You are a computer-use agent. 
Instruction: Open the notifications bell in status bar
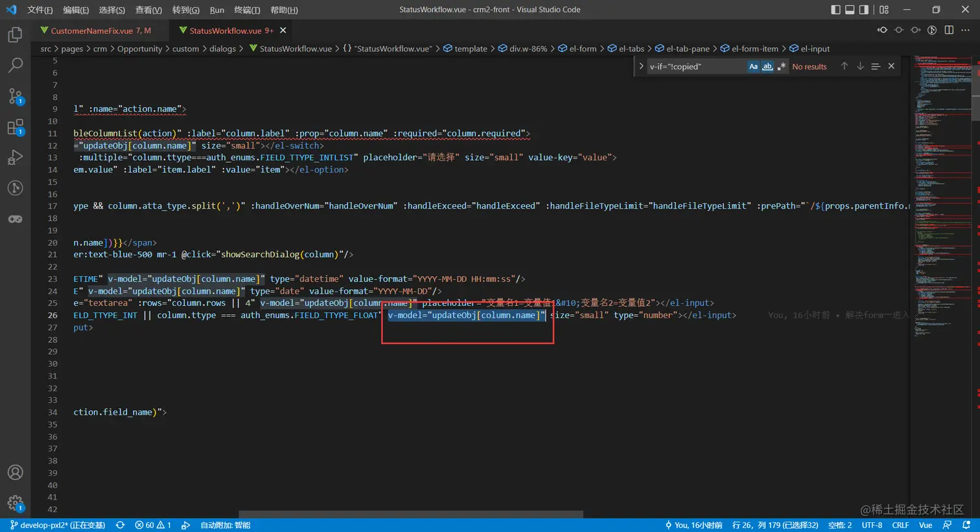point(966,525)
